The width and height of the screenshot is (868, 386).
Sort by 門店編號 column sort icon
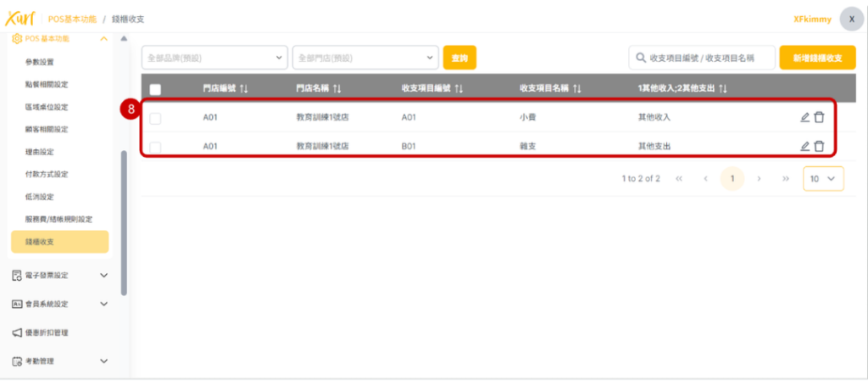pyautogui.click(x=244, y=88)
